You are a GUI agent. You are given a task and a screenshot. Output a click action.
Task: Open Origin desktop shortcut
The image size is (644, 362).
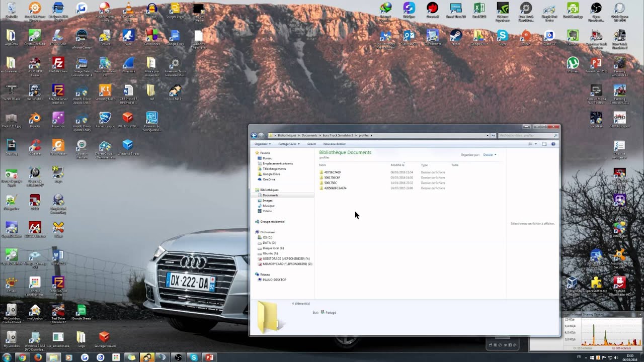[526, 37]
